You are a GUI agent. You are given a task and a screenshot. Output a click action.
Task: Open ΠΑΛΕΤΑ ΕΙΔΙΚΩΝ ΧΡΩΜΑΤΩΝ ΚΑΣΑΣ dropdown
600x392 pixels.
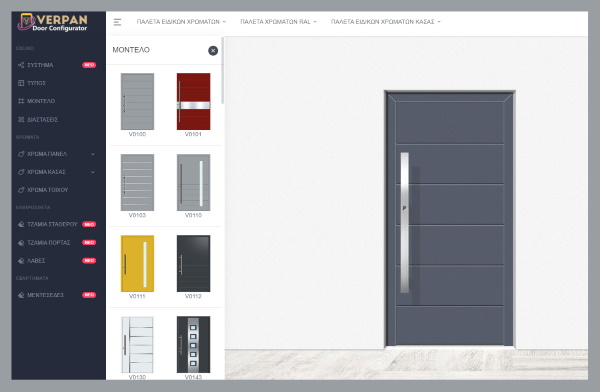[386, 22]
